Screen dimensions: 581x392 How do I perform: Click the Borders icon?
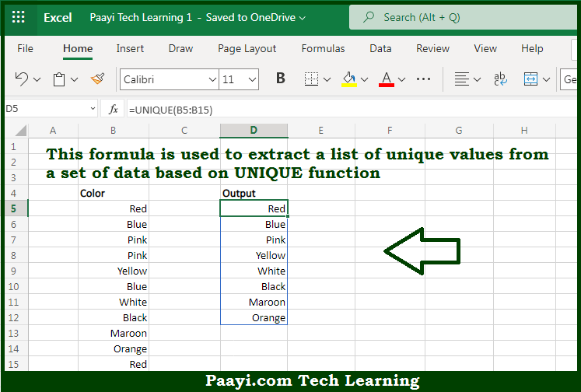point(311,79)
